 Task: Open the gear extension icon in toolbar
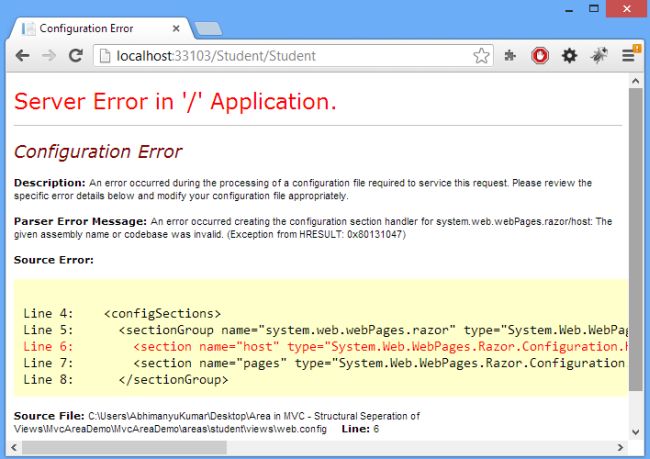pos(569,56)
